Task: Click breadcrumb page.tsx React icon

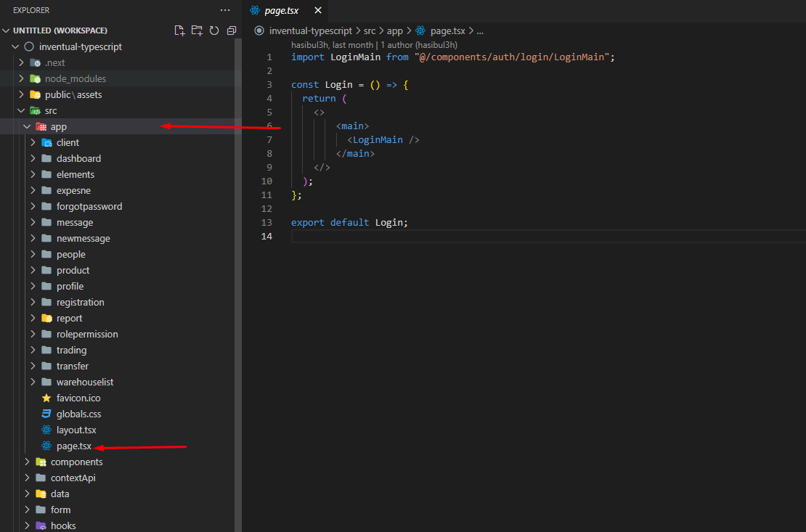Action: coord(420,30)
